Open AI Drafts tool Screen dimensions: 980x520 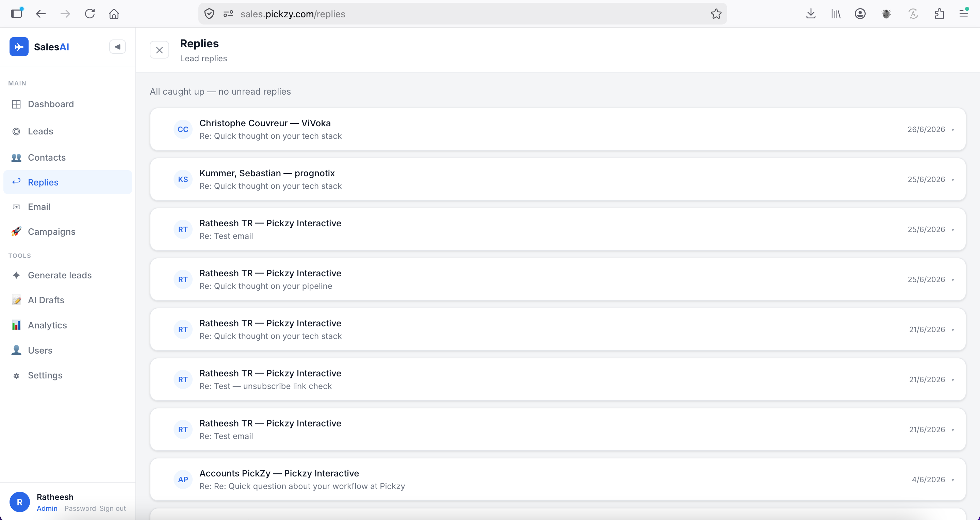tap(68, 300)
